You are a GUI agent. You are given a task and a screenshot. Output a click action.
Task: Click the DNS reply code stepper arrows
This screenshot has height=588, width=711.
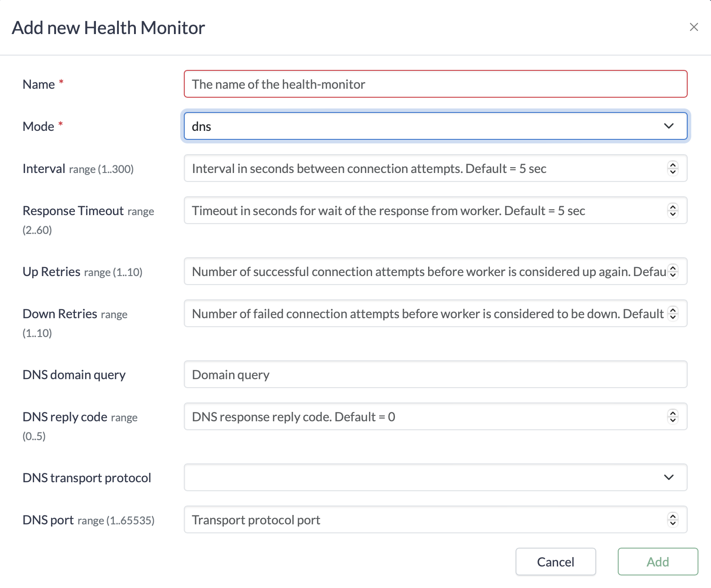tap(672, 417)
